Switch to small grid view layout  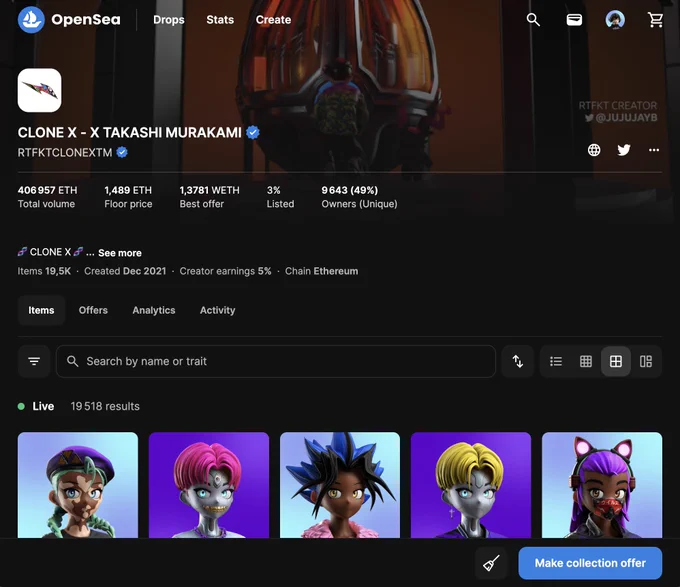click(586, 361)
